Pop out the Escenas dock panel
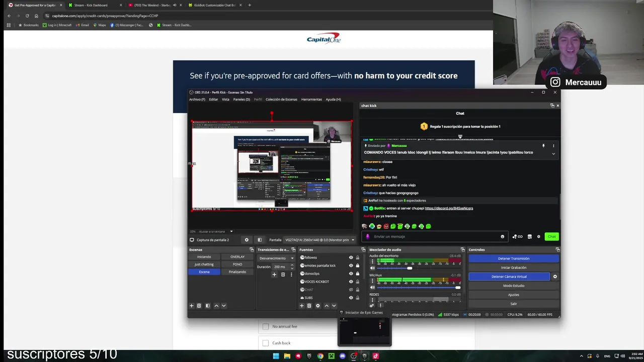Screen dimensions: 644x362 click(x=252, y=250)
